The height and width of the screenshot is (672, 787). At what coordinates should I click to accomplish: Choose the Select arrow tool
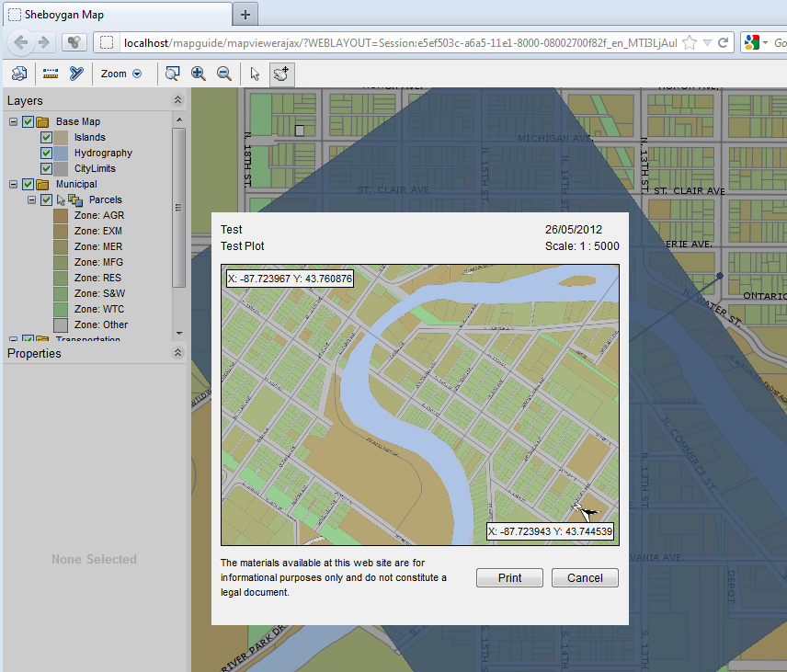(x=255, y=74)
